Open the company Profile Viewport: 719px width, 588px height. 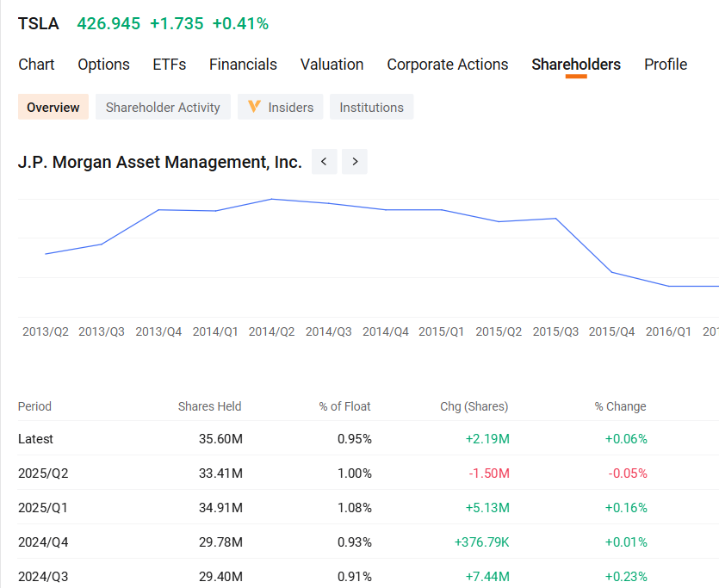tap(665, 65)
